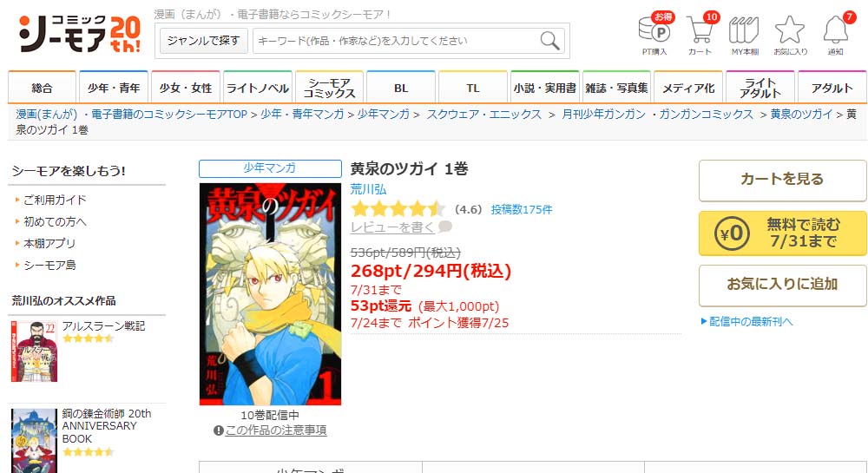Screen dimensions: 868x473
Task: Click お気に入りに追加 button
Action: pos(782,285)
